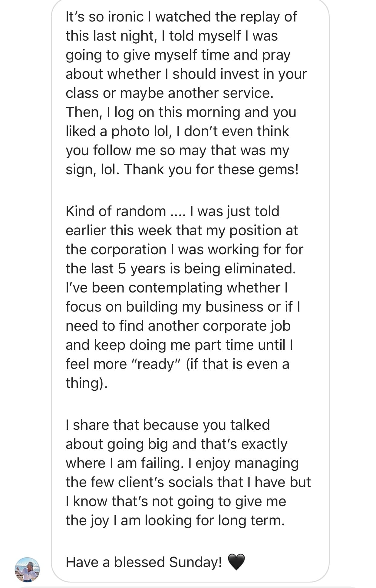The image size is (376, 588).
Task: Click the word "replay" in the first line
Action: (x=258, y=17)
